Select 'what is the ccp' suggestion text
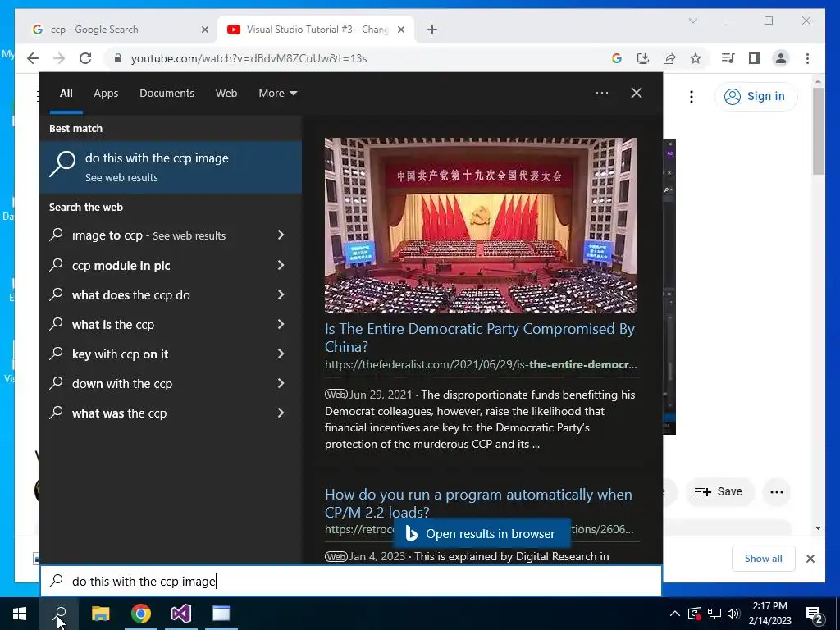The image size is (840, 630). [x=113, y=325]
